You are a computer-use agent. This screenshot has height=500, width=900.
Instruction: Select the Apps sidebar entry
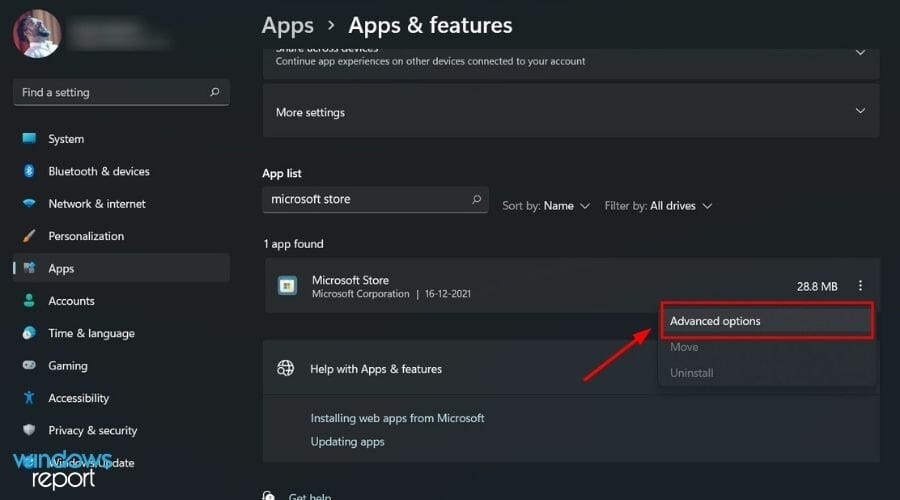tap(121, 268)
